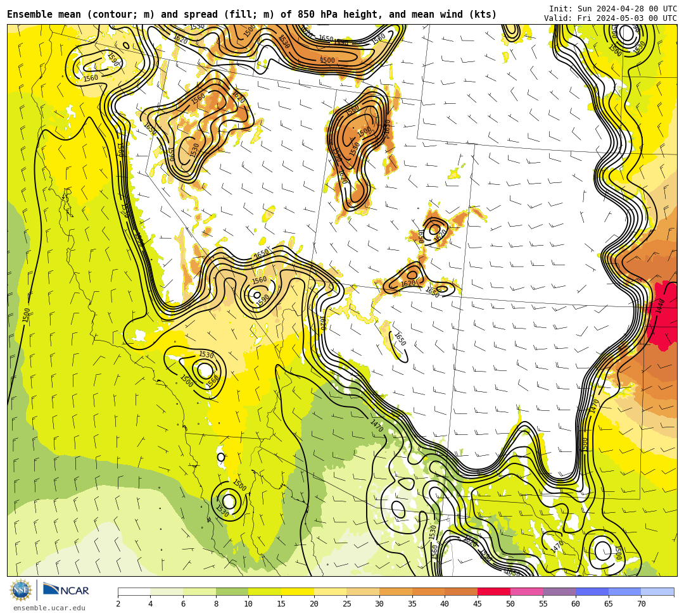Click the white 2–4 colorbar segment
Viewport: 684px width, 616px height.
click(x=134, y=591)
